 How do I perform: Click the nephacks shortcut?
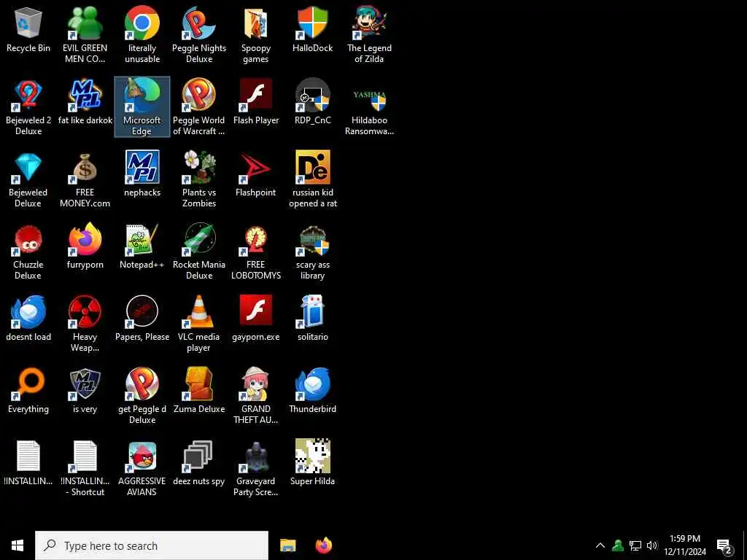click(x=142, y=167)
